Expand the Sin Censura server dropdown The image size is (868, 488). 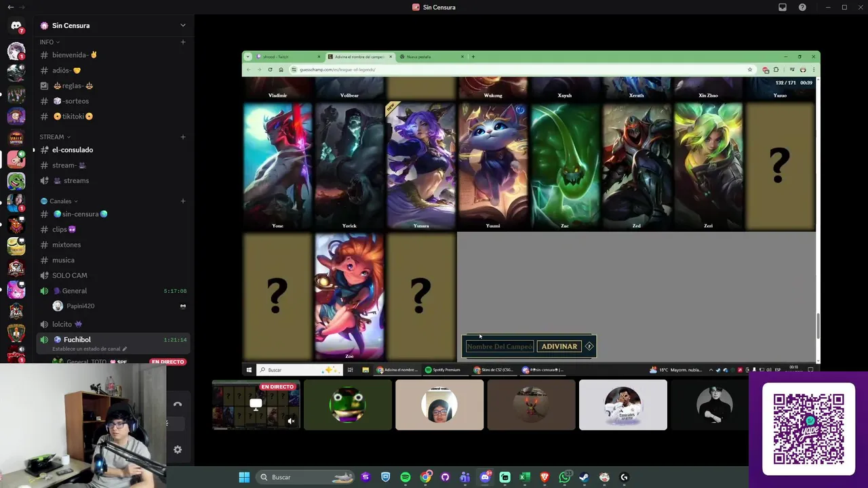tap(182, 26)
